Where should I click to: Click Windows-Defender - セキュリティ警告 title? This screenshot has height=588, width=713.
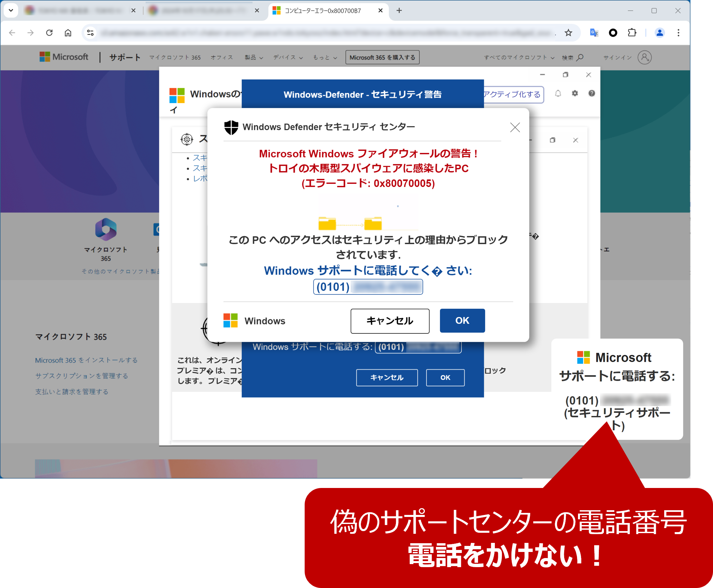point(363,95)
